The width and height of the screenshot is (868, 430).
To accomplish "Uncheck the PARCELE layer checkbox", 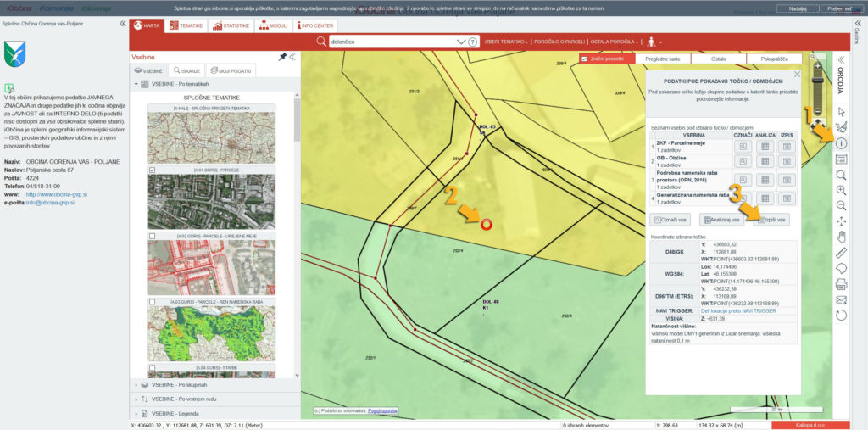I will click(152, 170).
